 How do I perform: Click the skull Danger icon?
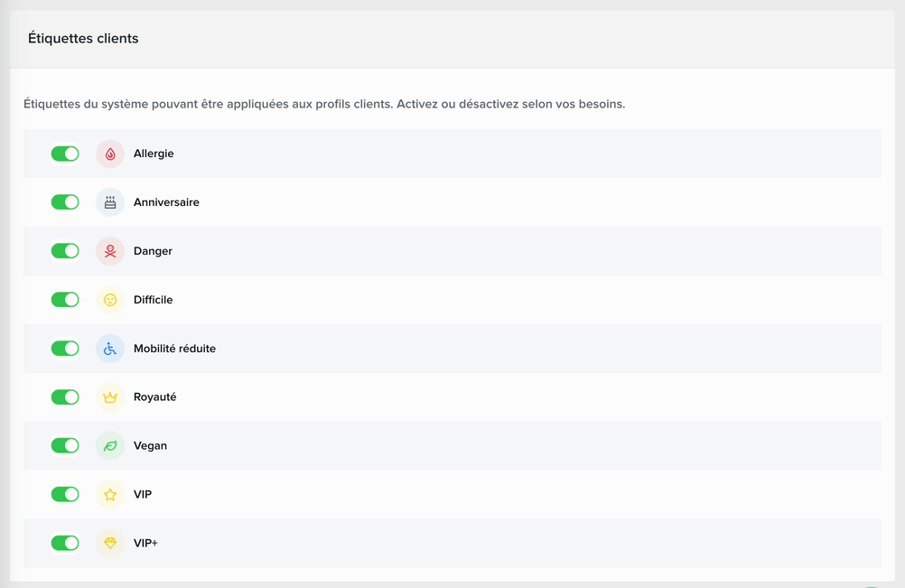point(110,251)
